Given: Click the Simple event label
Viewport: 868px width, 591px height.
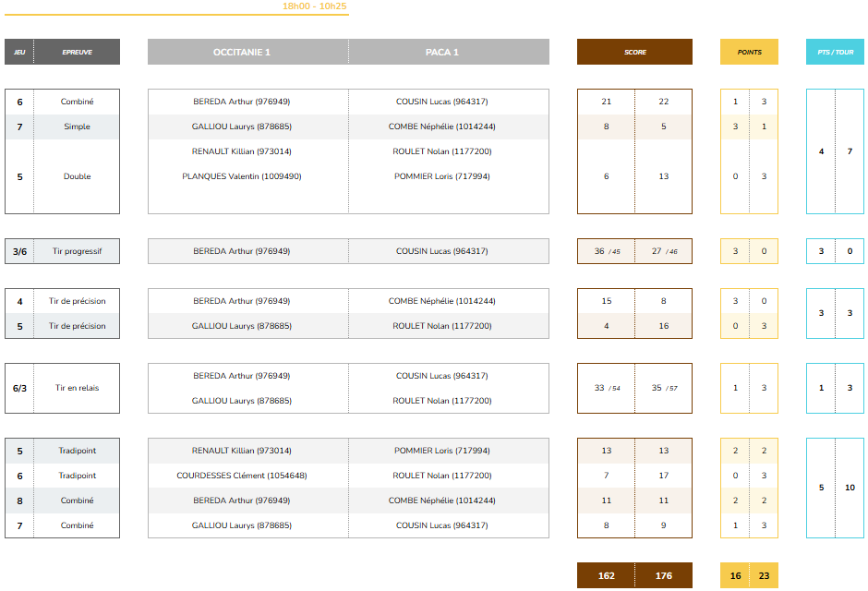Looking at the screenshot, I should [x=78, y=127].
